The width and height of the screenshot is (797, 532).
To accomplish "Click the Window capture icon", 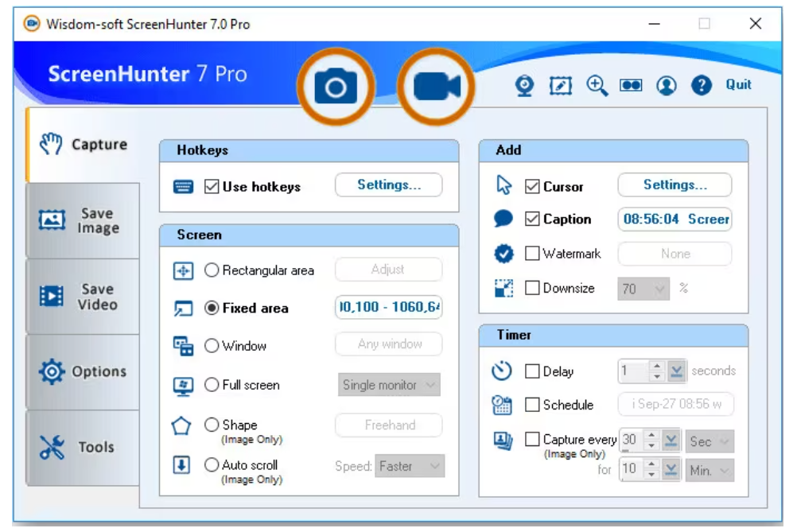I will coord(183,346).
